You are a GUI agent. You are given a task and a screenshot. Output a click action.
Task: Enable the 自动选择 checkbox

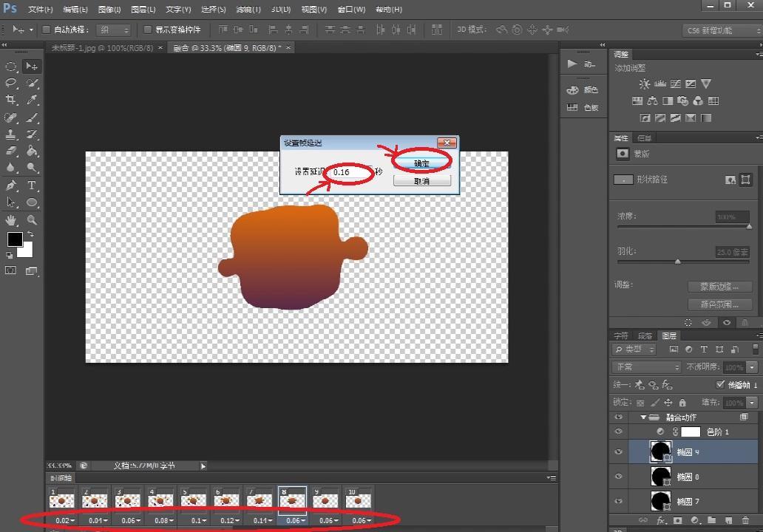[46, 30]
